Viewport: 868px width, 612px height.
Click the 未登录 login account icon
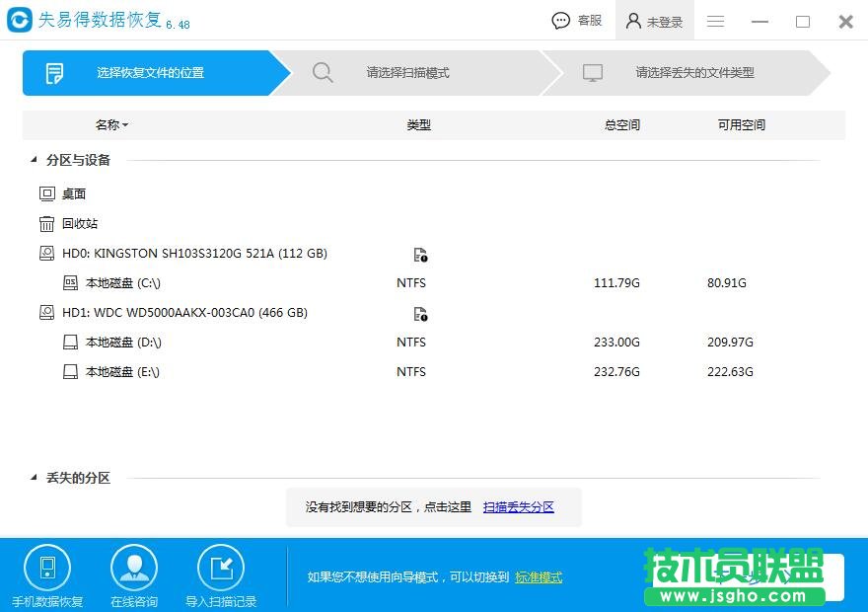click(x=654, y=20)
